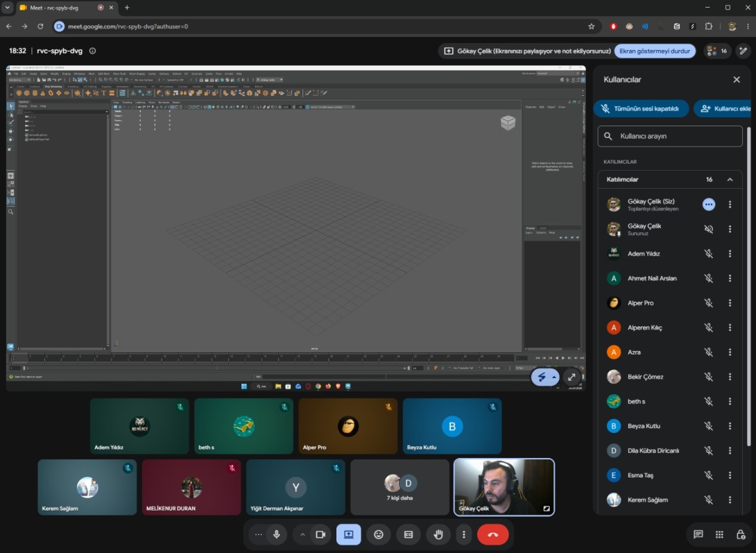Open the emoji reactions button
The image size is (756, 553).
(379, 535)
